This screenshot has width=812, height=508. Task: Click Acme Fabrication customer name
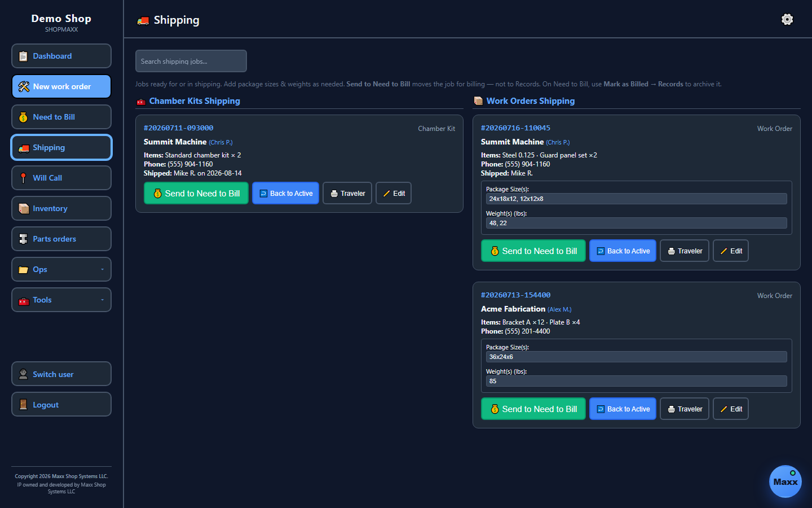(x=513, y=309)
